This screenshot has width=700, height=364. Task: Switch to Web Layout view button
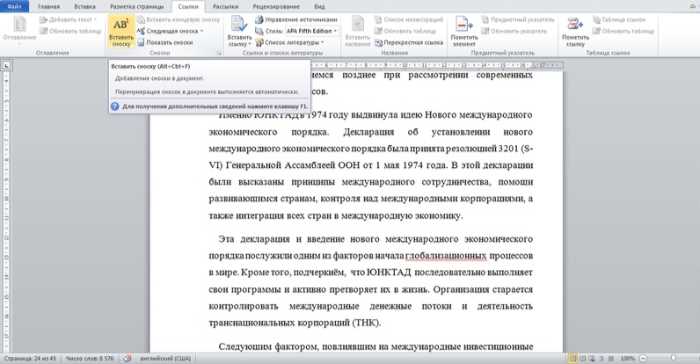pyautogui.click(x=592, y=358)
